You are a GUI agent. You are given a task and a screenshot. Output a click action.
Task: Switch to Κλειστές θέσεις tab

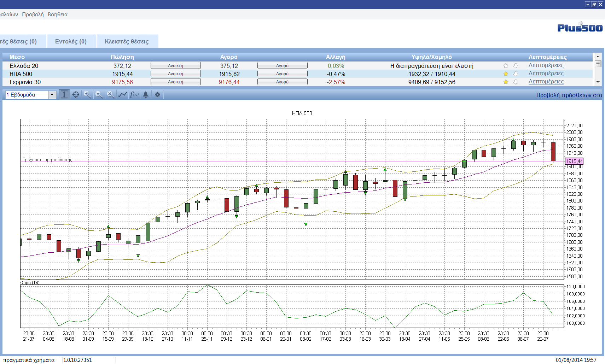point(127,41)
